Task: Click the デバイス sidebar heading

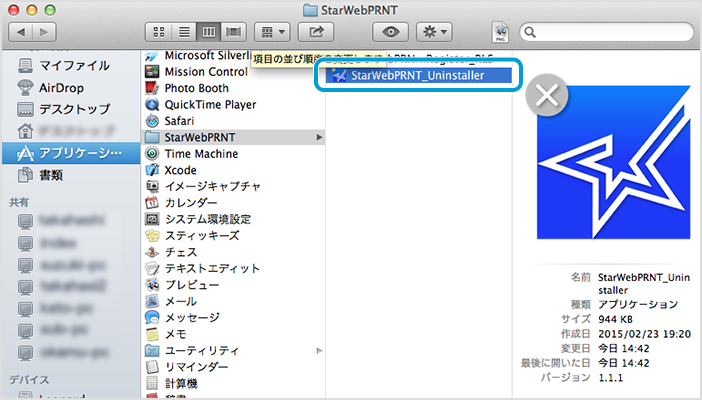Action: tap(29, 380)
